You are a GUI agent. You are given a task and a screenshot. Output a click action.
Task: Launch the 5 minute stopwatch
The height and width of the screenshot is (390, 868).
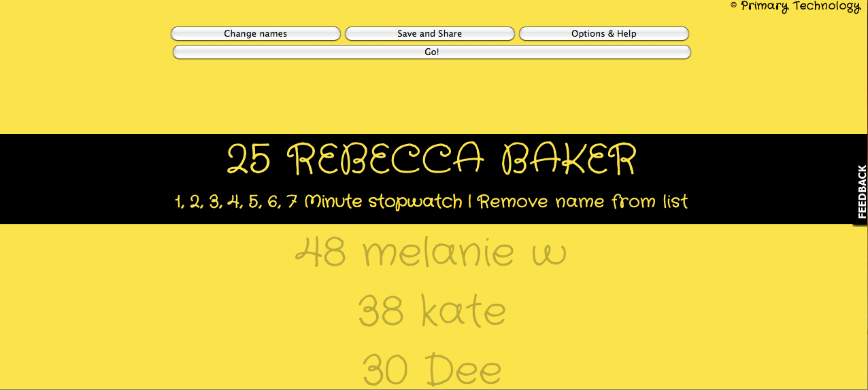(x=254, y=202)
